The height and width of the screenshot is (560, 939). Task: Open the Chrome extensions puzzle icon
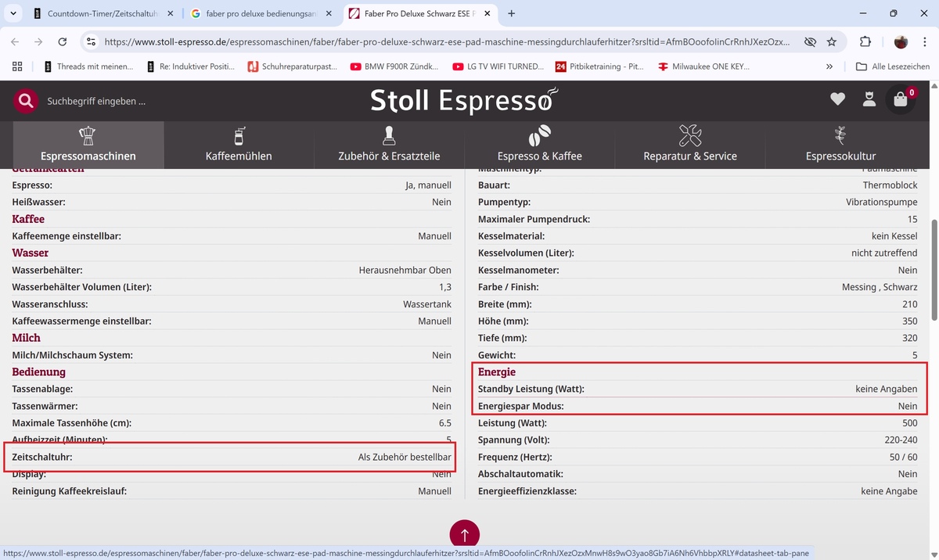pos(865,42)
